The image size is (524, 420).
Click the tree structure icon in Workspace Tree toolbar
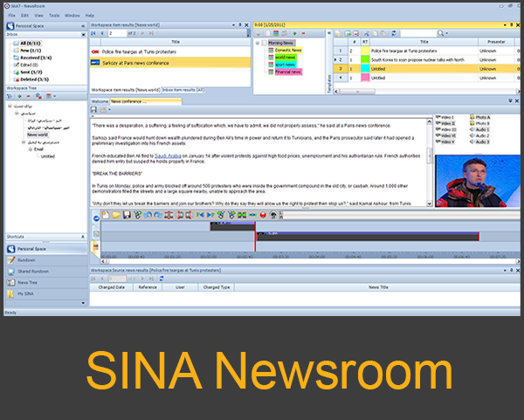(10, 96)
